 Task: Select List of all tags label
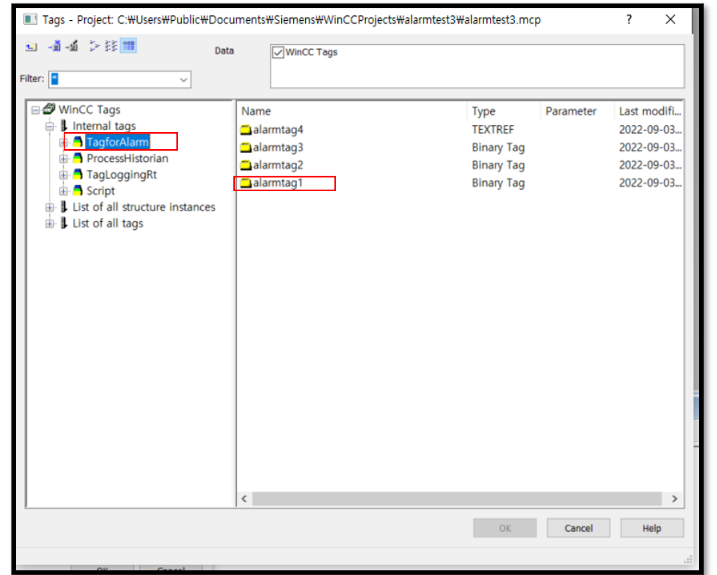click(x=108, y=223)
